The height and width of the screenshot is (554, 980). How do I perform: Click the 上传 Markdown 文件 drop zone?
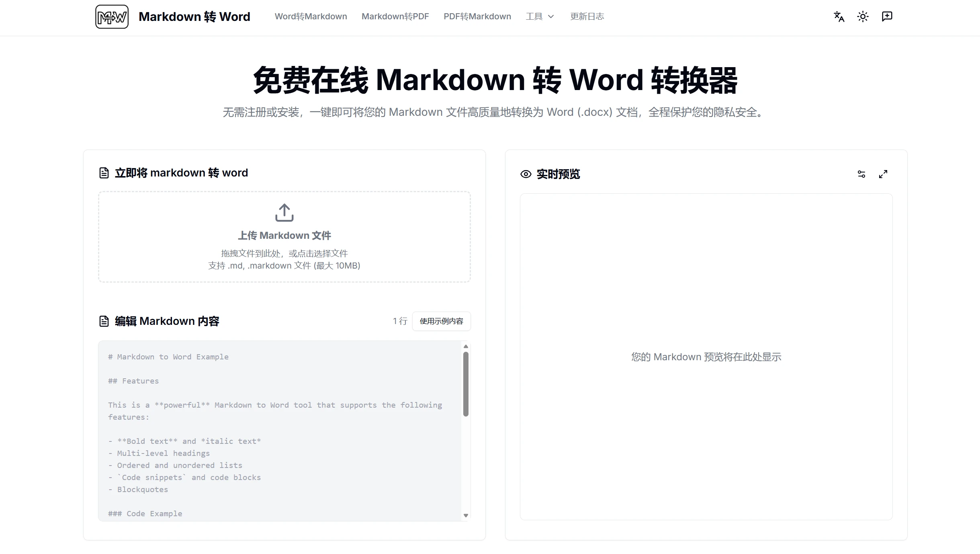click(x=284, y=237)
